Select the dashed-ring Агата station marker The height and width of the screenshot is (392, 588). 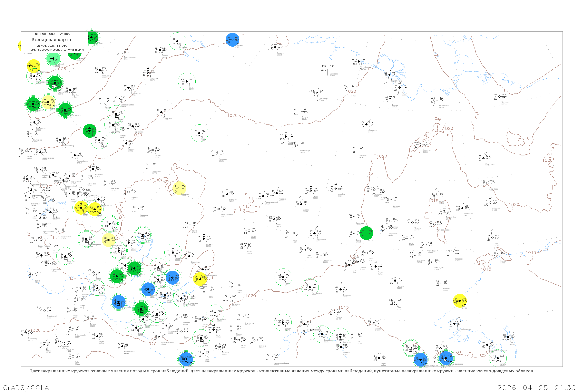pyautogui.click(x=187, y=82)
